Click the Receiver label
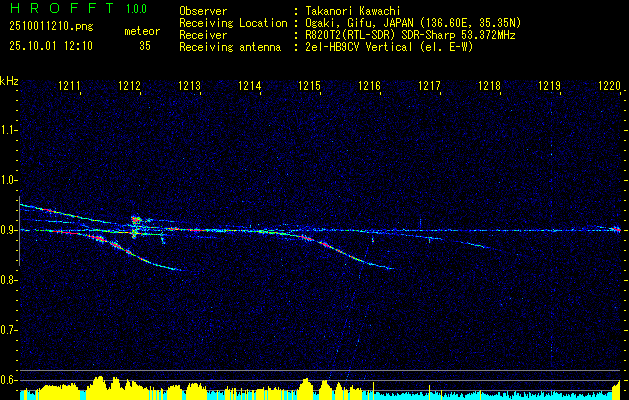 coord(203,35)
